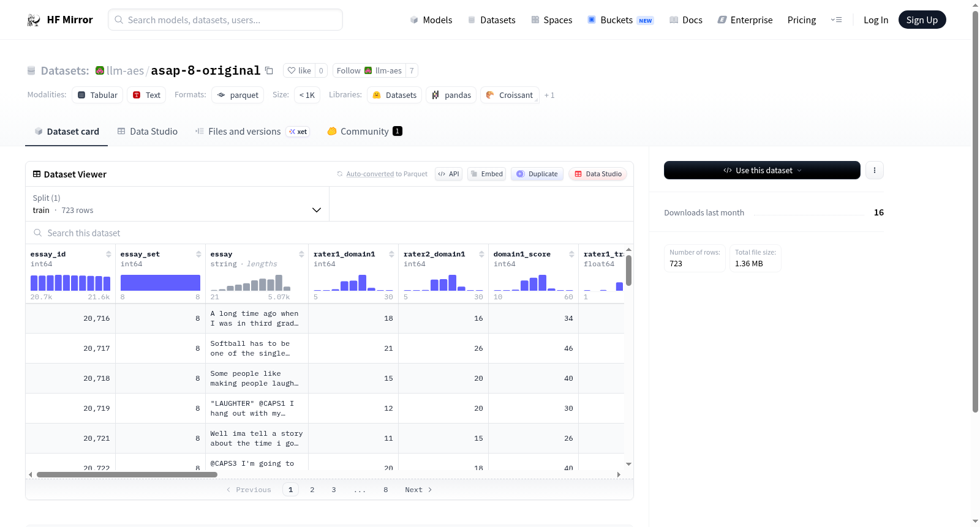Open the Pricing page

801,20
